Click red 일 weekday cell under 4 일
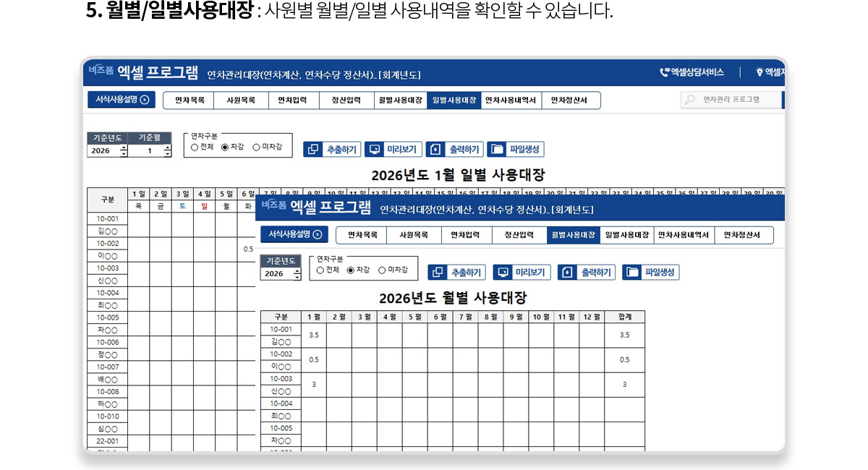Image resolution: width=868 pixels, height=470 pixels. pos(205,206)
